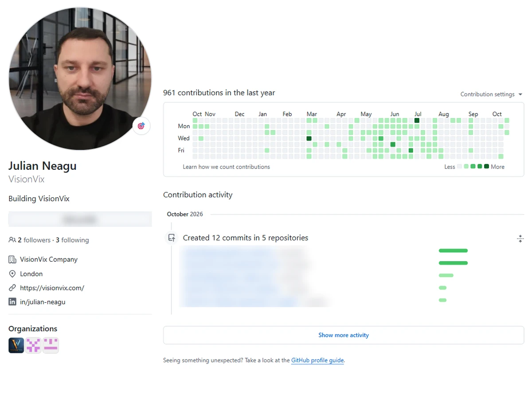Click the darkest green Less-More legend square
The image size is (532, 399).
[x=486, y=166]
